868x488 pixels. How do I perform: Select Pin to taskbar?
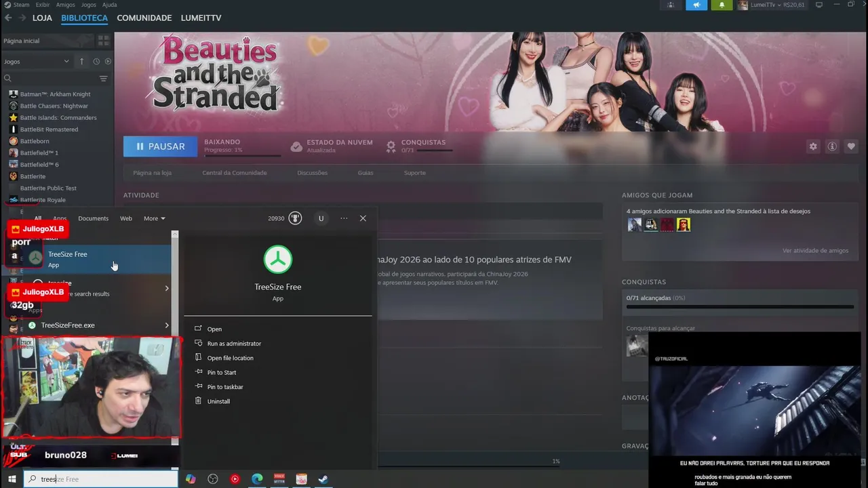click(x=225, y=387)
